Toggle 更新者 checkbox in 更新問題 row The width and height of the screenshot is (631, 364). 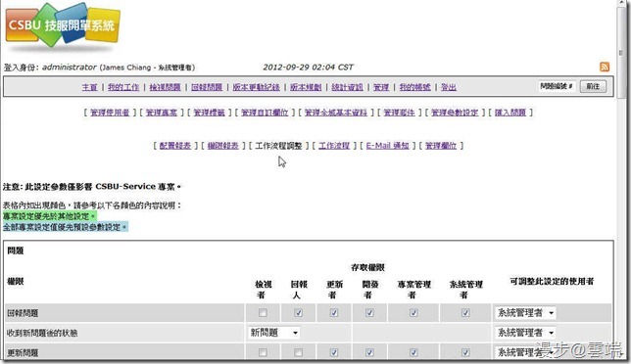click(334, 352)
